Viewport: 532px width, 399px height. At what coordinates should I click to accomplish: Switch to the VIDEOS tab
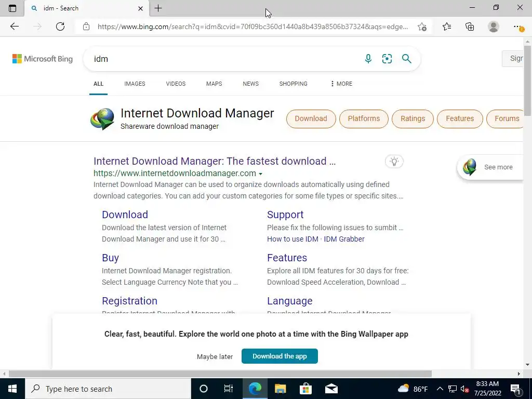[176, 84]
